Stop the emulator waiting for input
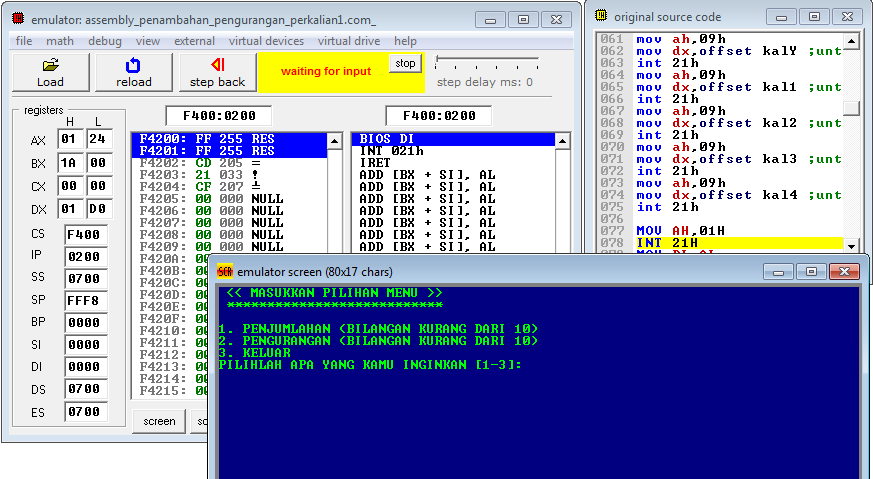Image resolution: width=873 pixels, height=479 pixels. click(405, 63)
